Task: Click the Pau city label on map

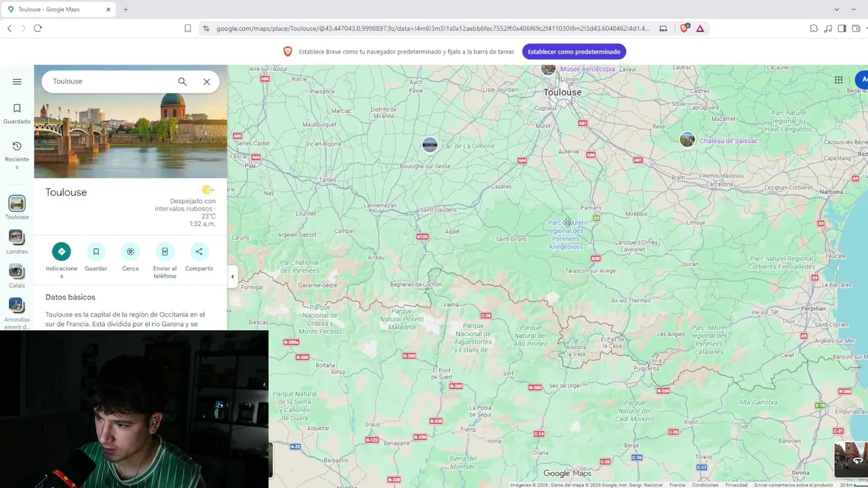Action: (250, 165)
